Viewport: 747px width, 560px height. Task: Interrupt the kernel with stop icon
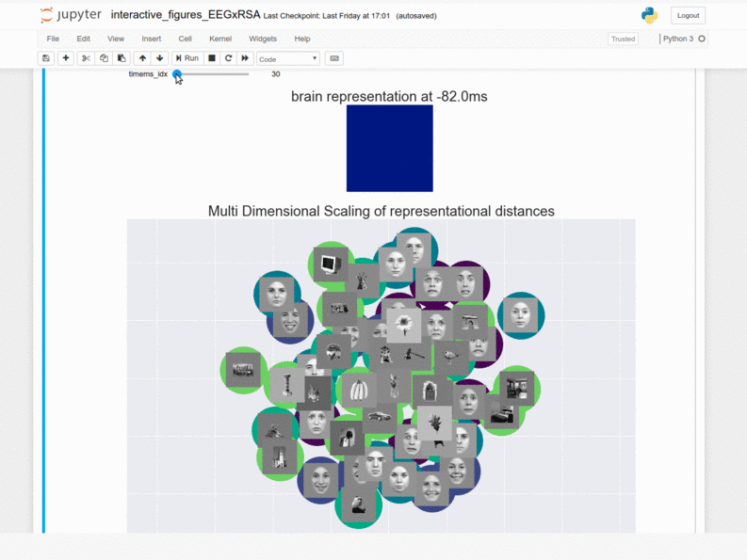(212, 58)
